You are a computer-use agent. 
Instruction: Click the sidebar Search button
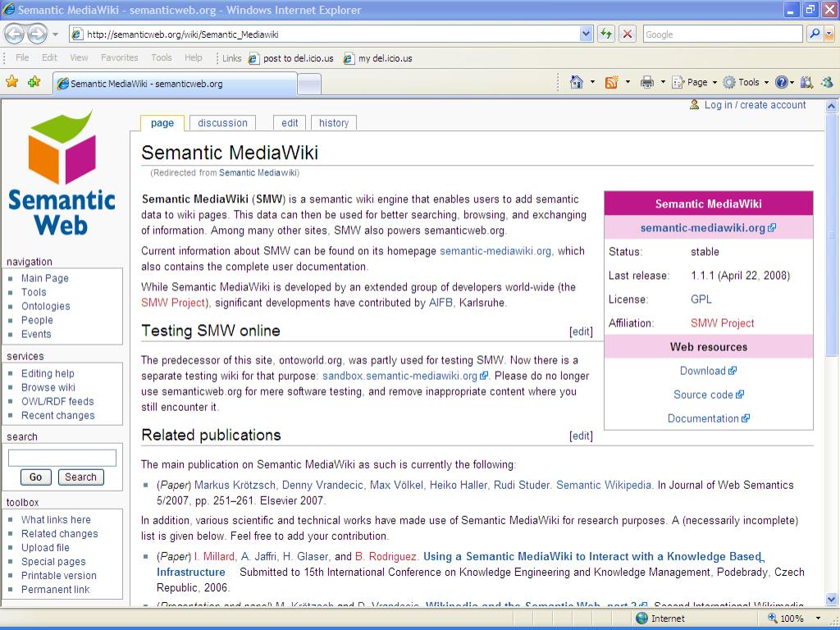pos(81,477)
